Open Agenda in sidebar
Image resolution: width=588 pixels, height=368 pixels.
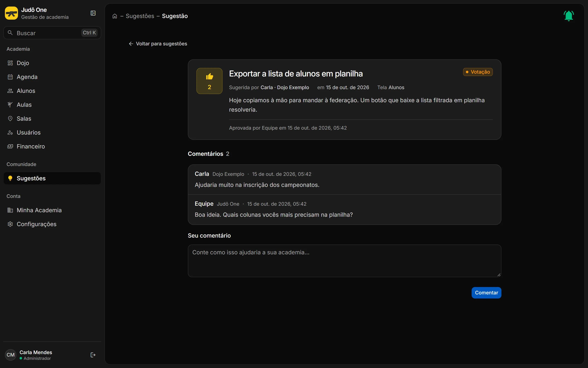click(52, 77)
